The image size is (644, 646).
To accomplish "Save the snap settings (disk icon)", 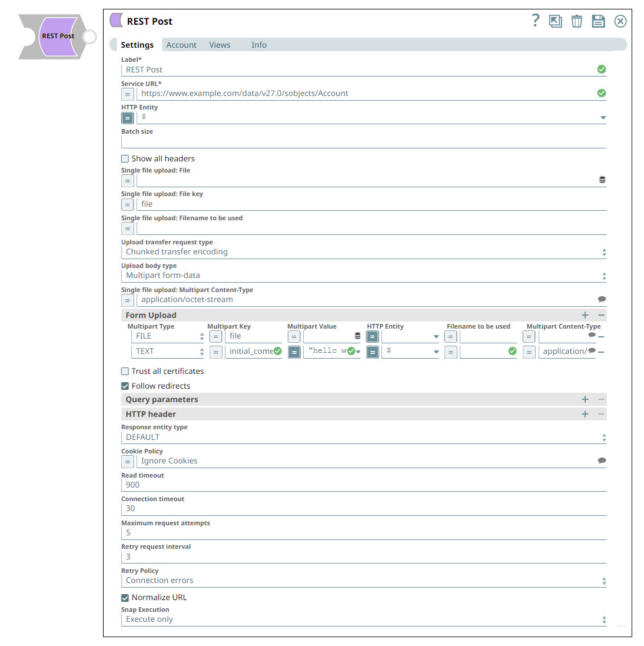I will pos(598,20).
